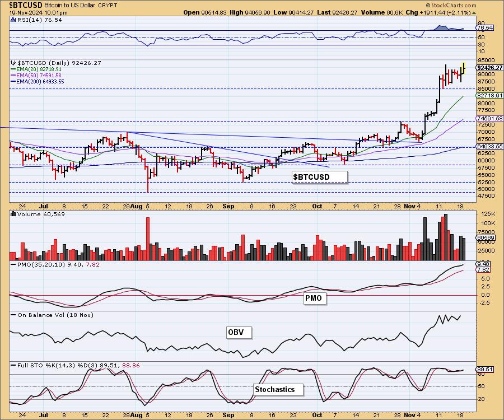Click the 82718.91 tag on price axis
The width and height of the screenshot is (504, 420).
489,95
